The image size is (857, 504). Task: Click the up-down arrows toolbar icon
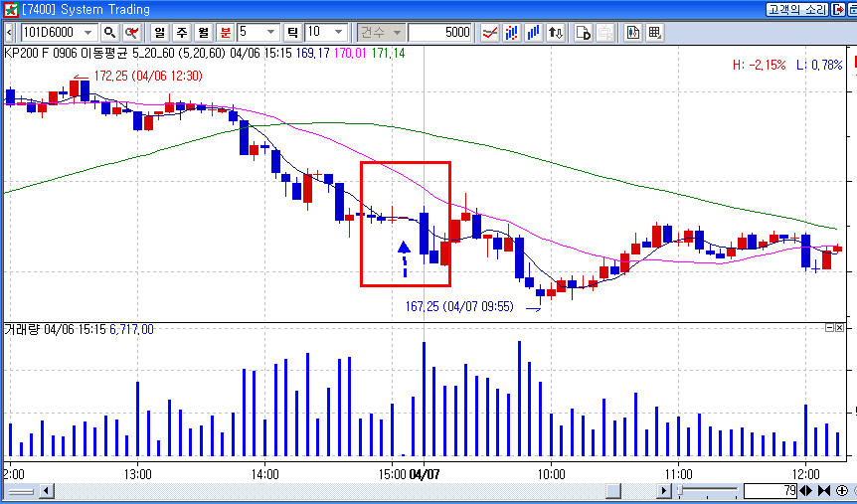pos(556,33)
